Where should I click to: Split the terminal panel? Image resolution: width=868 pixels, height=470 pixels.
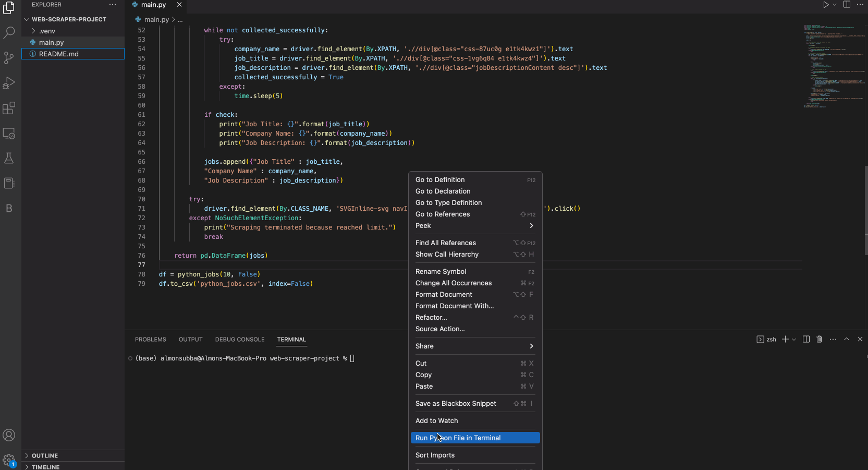(806, 339)
